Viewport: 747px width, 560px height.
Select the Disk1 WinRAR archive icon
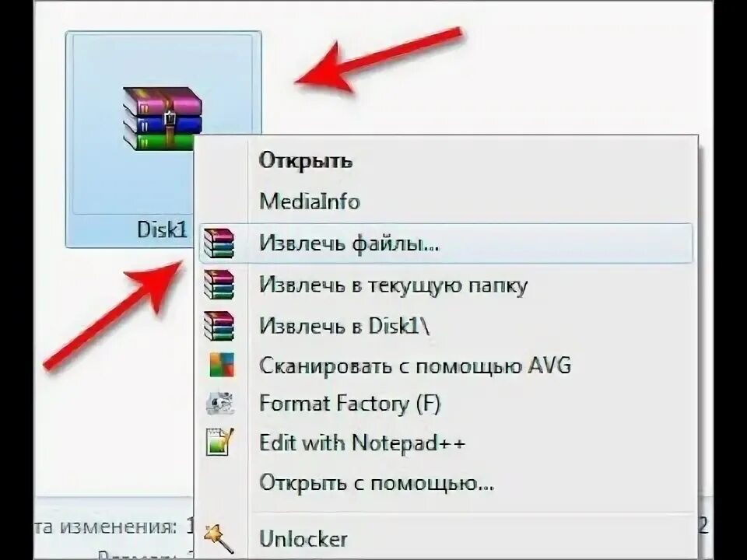coord(162,118)
